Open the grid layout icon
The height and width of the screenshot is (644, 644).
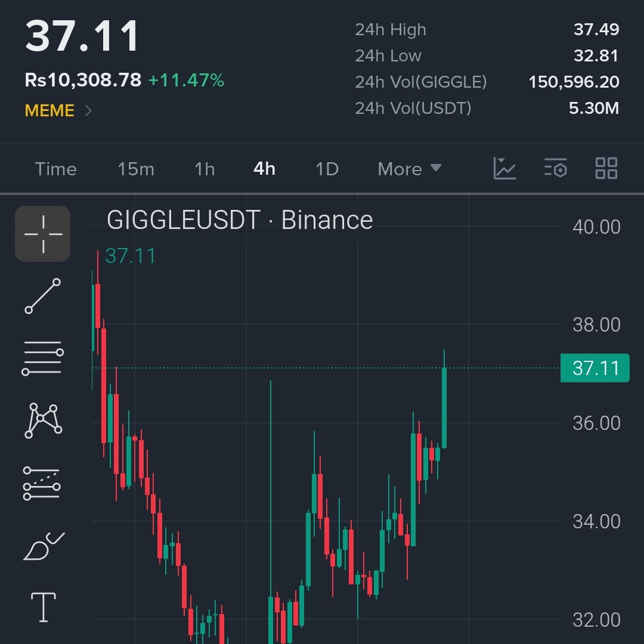(x=606, y=168)
